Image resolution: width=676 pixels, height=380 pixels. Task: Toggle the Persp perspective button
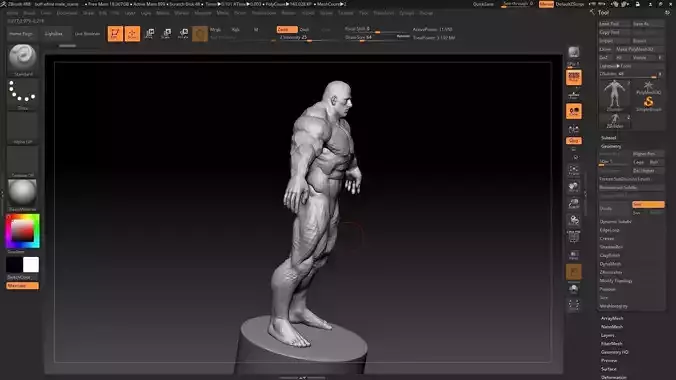point(573,78)
